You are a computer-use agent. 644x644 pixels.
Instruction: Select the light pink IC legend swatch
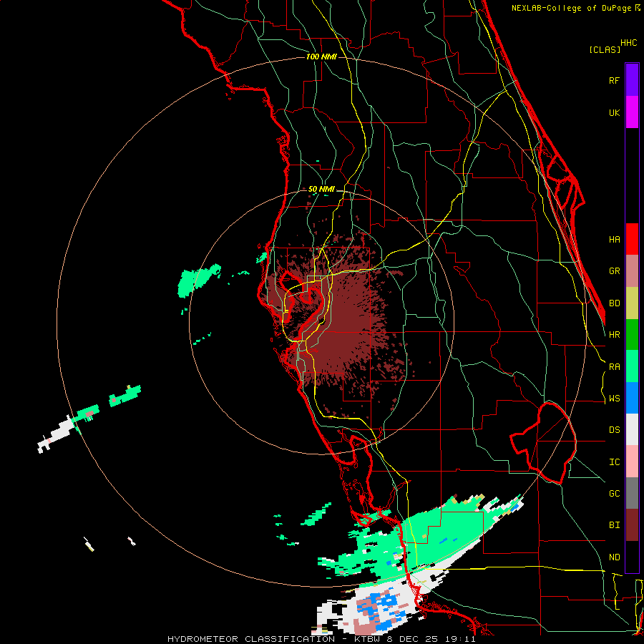[x=632, y=462]
